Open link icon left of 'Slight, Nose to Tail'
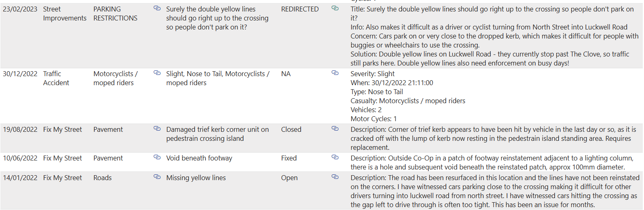 point(157,73)
